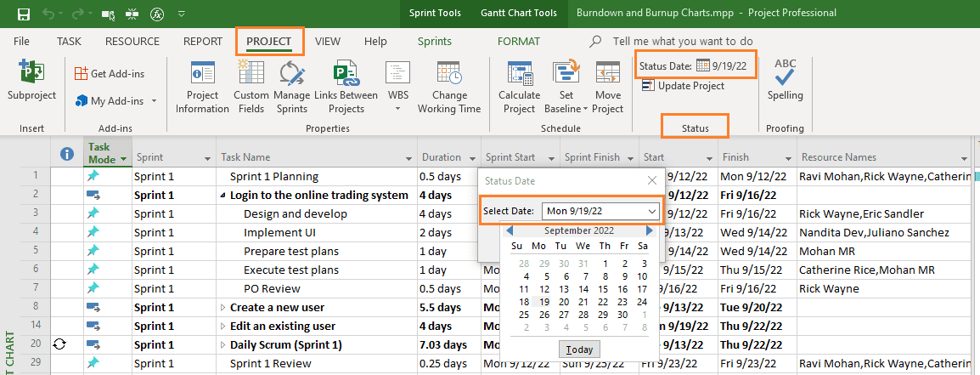This screenshot has width=980, height=375.
Task: Collapse the Login to the online trading system task
Action: (x=223, y=196)
